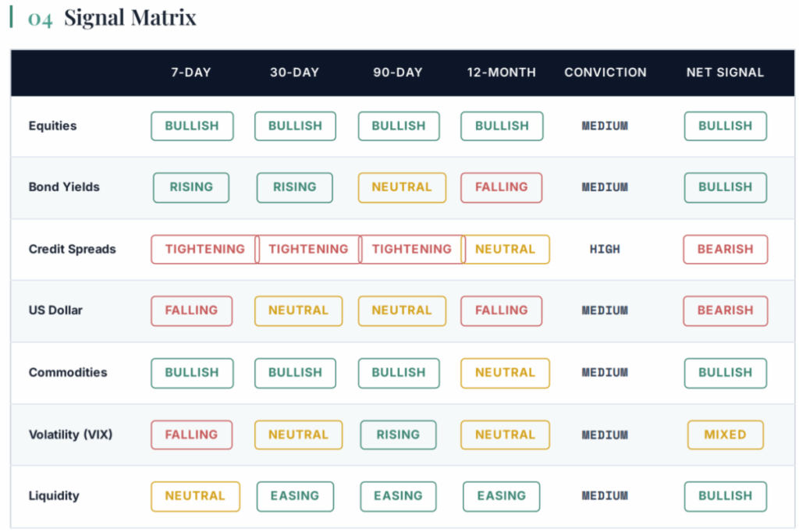Select the Volatility (VIX) MIXED net signal

tap(725, 434)
